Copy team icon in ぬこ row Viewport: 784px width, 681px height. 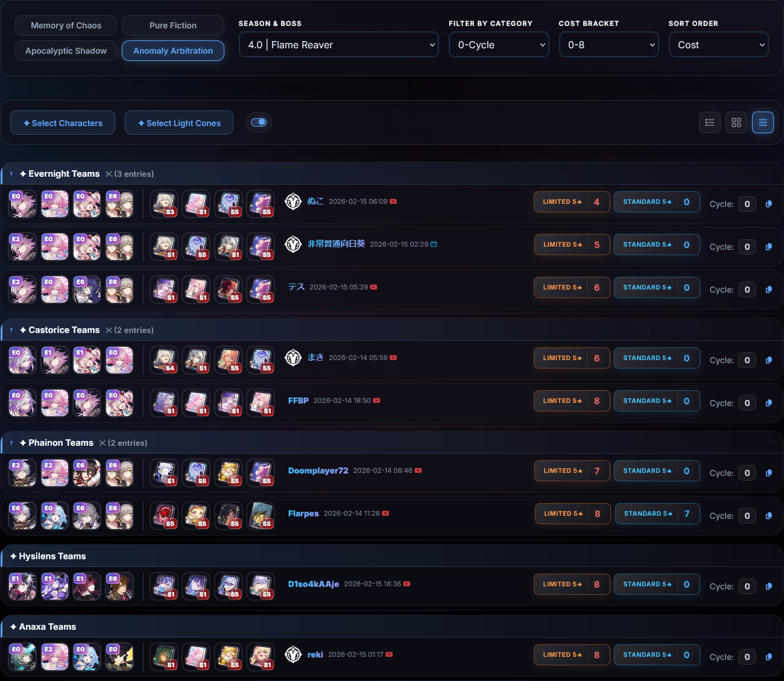point(769,204)
